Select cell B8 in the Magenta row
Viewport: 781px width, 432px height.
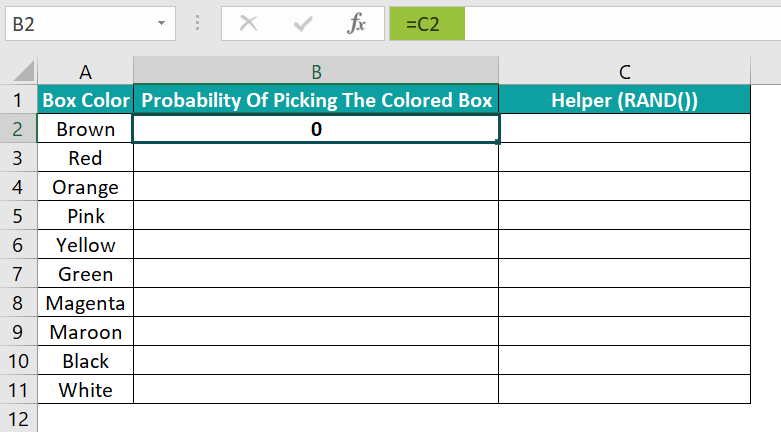(x=316, y=302)
